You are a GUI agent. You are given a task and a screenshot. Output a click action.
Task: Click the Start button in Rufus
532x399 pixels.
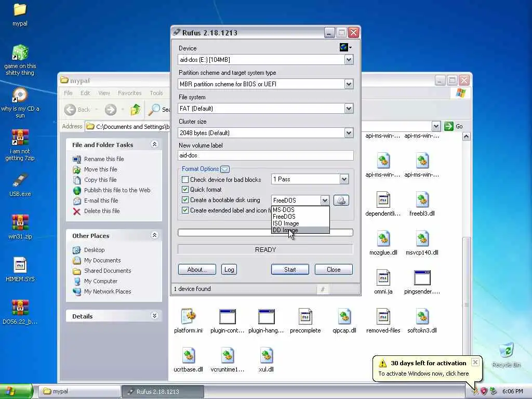[290, 270]
